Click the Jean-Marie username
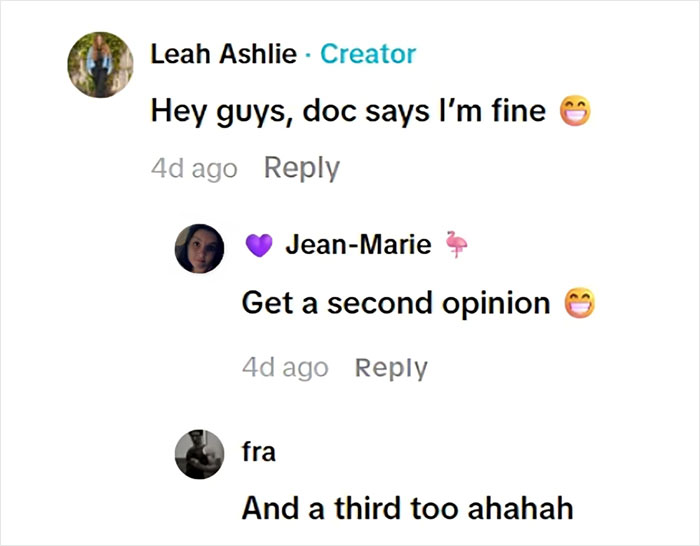This screenshot has height=546, width=700. point(358,244)
